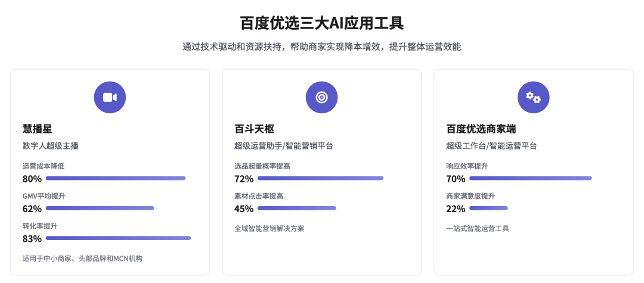Click the 素材点击率提高 45% progress bar
This screenshot has width=644, height=283.
[297, 208]
